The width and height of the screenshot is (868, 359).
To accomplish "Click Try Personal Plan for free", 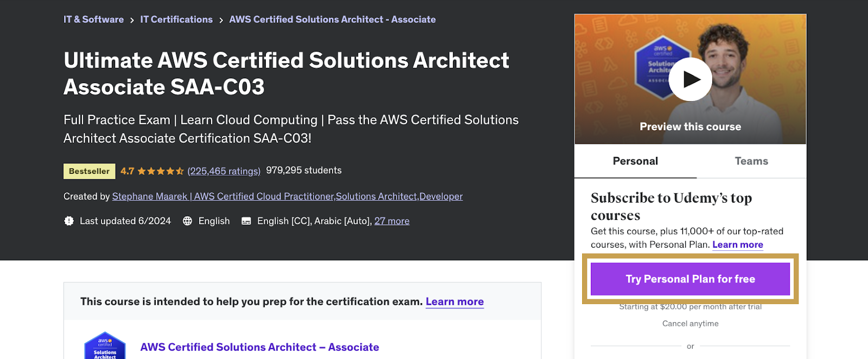I will [690, 279].
